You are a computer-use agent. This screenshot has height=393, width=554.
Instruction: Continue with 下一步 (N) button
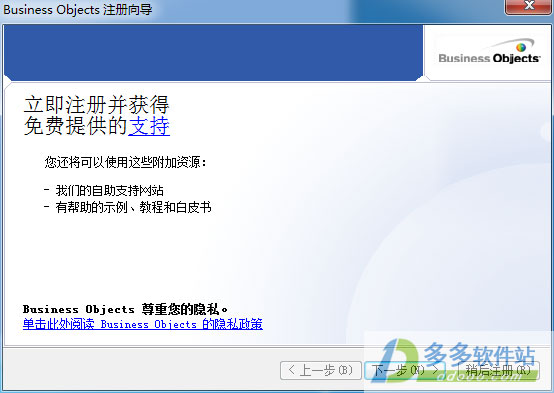coord(405,370)
